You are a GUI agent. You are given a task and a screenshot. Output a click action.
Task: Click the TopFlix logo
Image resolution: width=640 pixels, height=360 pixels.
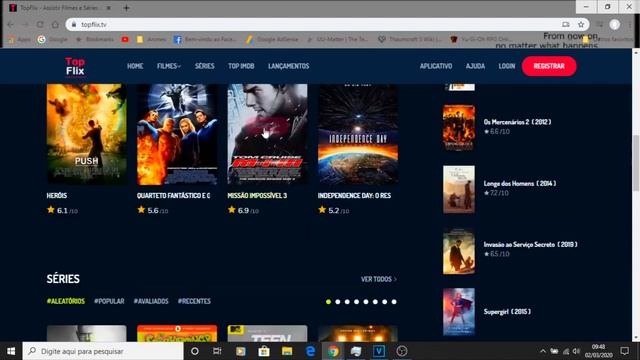point(75,66)
